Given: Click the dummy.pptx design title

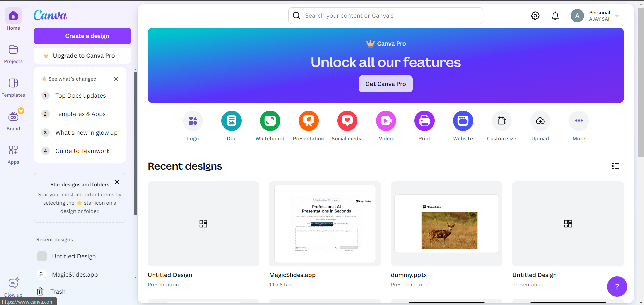Looking at the screenshot, I should pos(409,275).
